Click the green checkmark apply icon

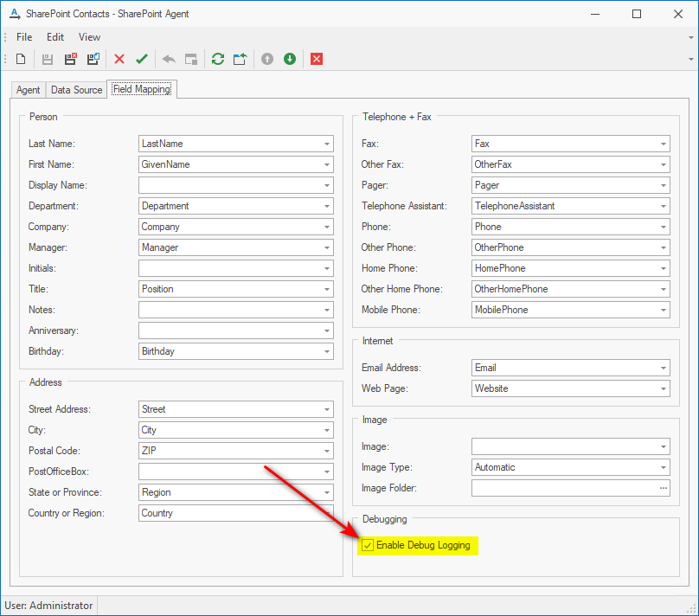[142, 59]
